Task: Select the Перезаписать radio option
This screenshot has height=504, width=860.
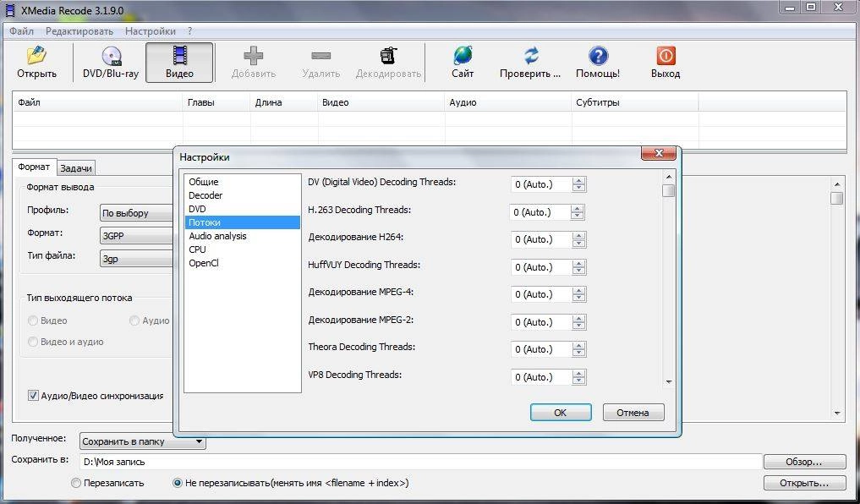Action: tap(76, 483)
